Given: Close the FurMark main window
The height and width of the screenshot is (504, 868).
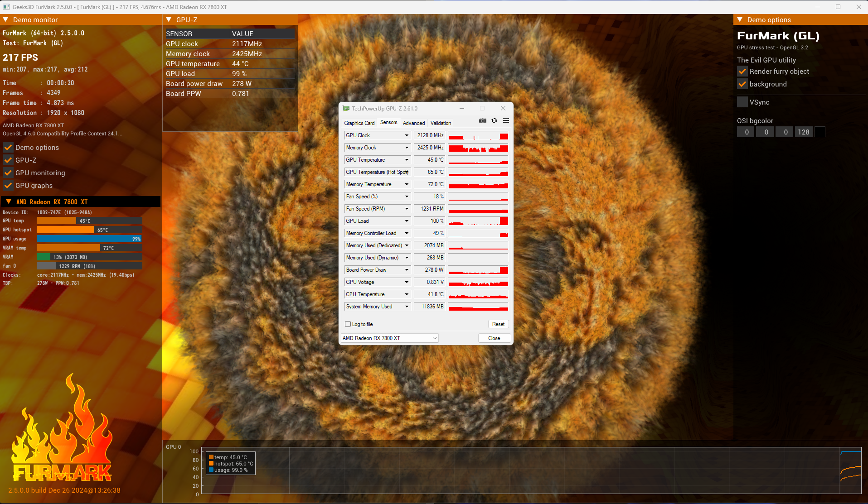Looking at the screenshot, I should tap(858, 7).
